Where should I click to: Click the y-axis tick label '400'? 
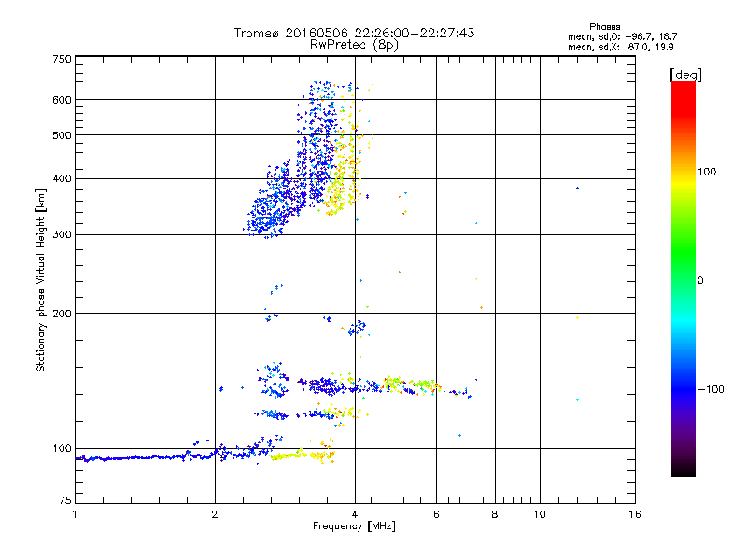[62, 179]
